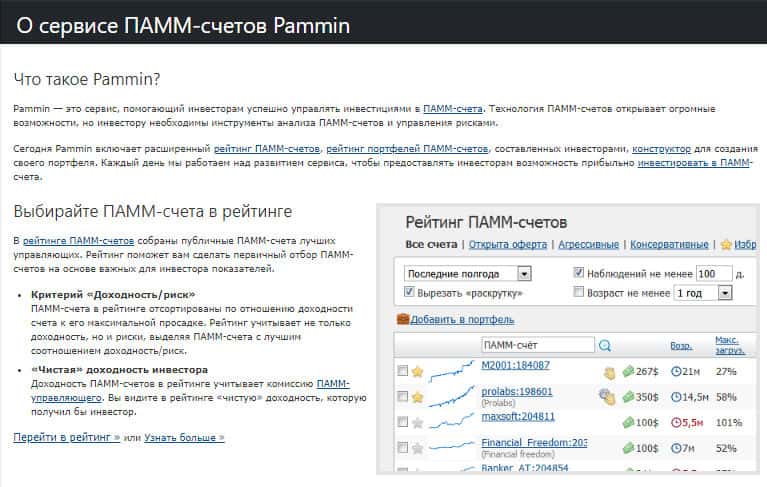
Task: Open the Banker_AT:204854 account link
Action: coord(525,468)
